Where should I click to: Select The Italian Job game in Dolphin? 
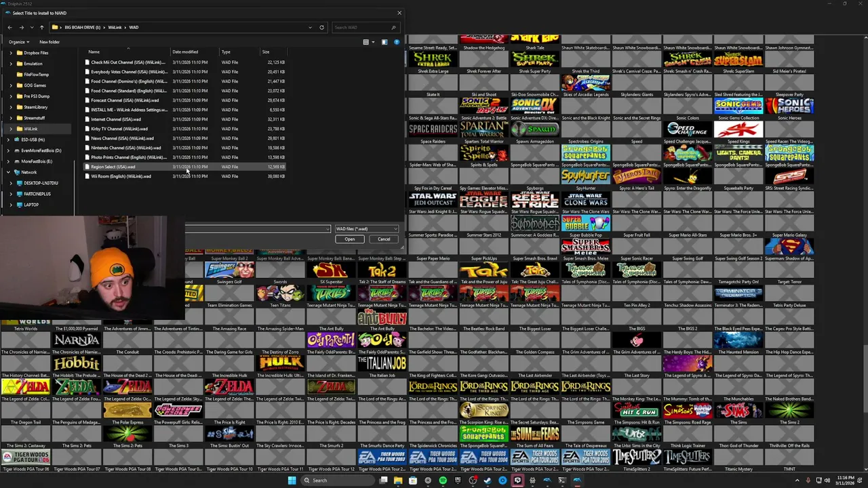[x=382, y=367]
